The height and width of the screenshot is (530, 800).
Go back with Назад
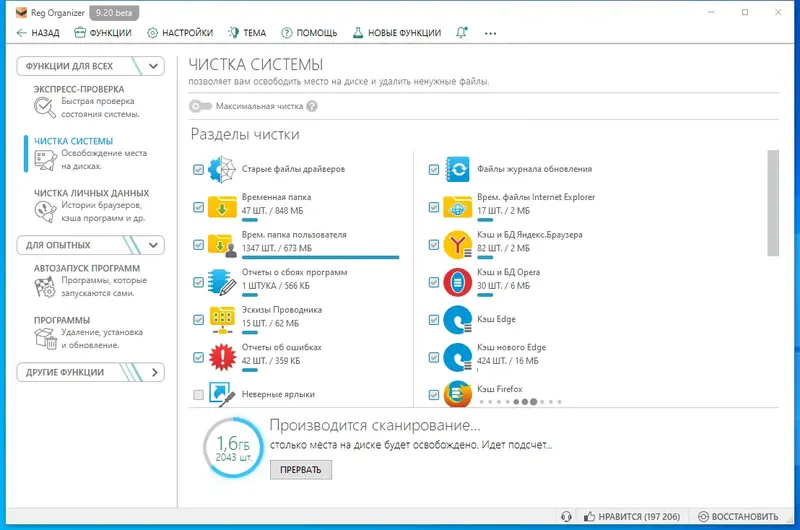(38, 33)
